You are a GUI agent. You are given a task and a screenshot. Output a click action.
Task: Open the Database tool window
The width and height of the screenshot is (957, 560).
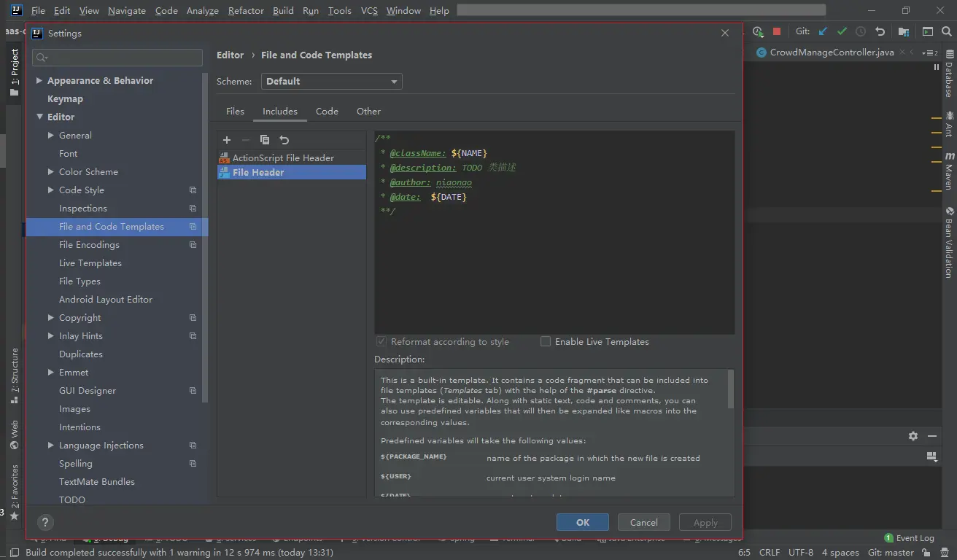tap(949, 74)
